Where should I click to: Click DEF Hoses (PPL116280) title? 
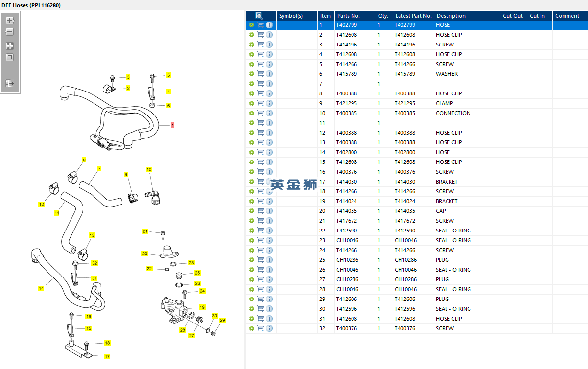click(x=31, y=5)
